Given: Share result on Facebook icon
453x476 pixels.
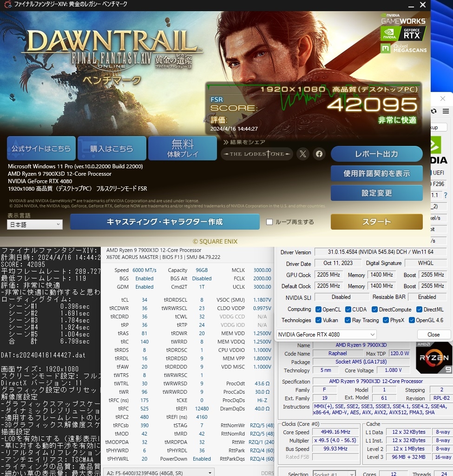Looking at the screenshot, I should coord(319,154).
